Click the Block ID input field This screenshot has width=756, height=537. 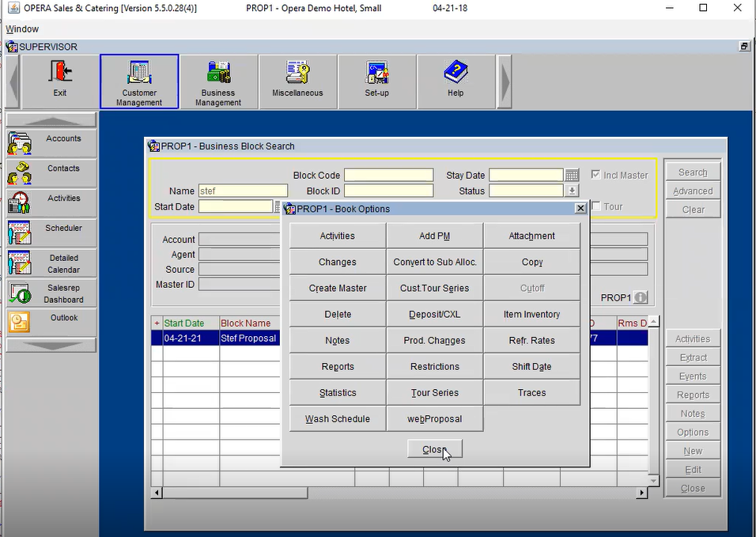(388, 191)
